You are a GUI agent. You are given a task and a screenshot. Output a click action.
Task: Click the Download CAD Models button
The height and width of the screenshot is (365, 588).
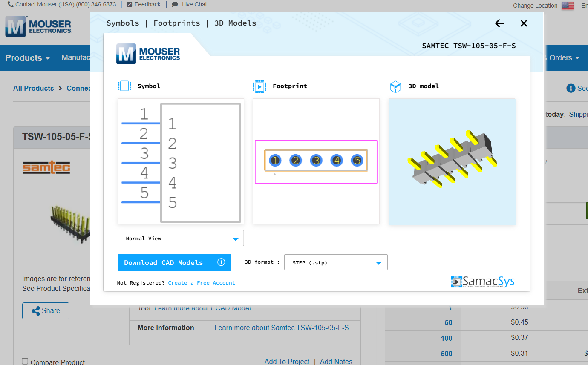coord(174,262)
